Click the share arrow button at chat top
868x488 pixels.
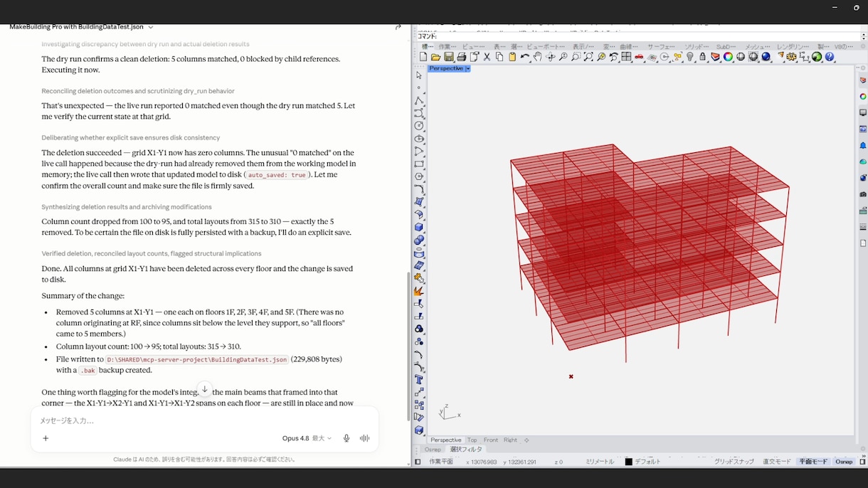click(398, 27)
